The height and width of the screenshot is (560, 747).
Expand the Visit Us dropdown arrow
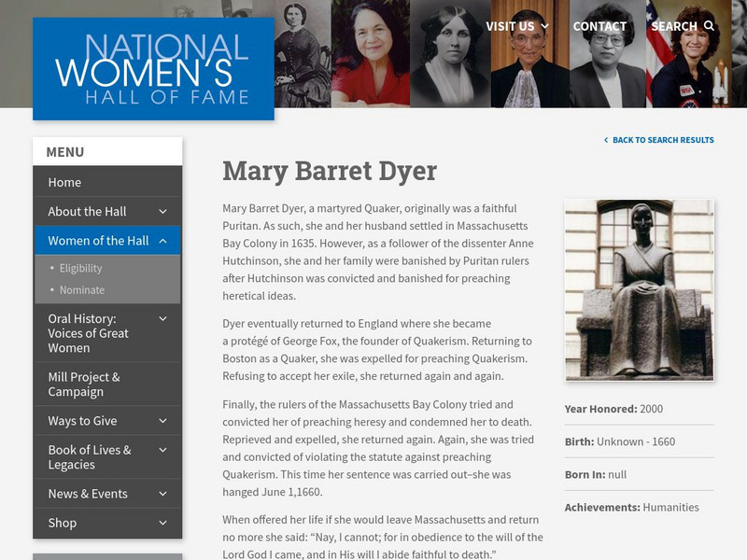[545, 26]
